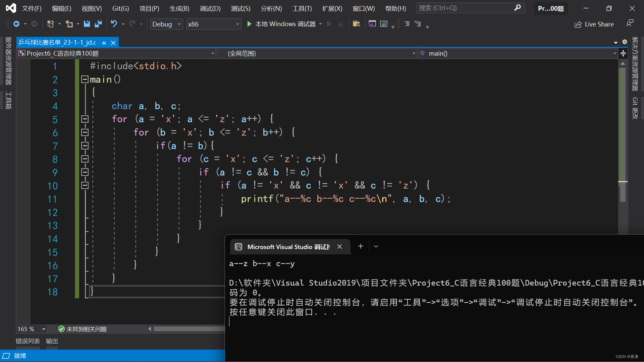Click the Navigate Backward arrow
644x362 pixels.
point(17,24)
